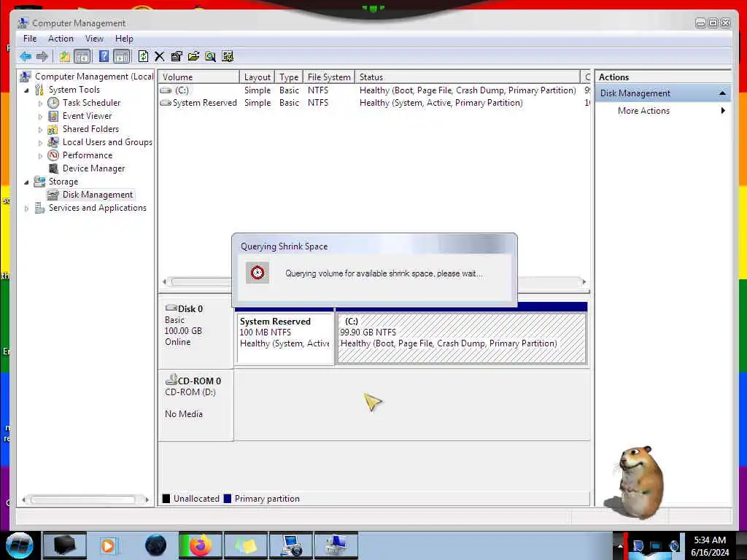Image resolution: width=747 pixels, height=560 pixels.
Task: Expand the Services and Applications node
Action: [27, 208]
